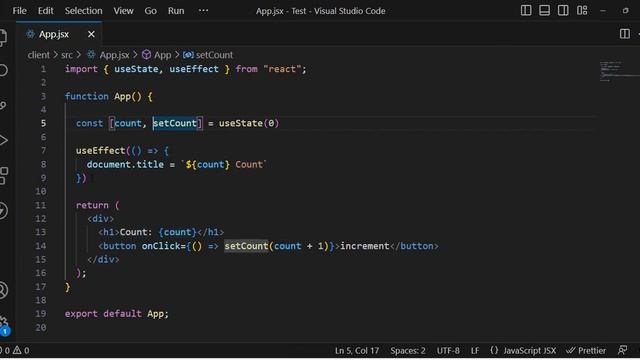
Task: Click the return keyword on line 11
Action: point(92,205)
